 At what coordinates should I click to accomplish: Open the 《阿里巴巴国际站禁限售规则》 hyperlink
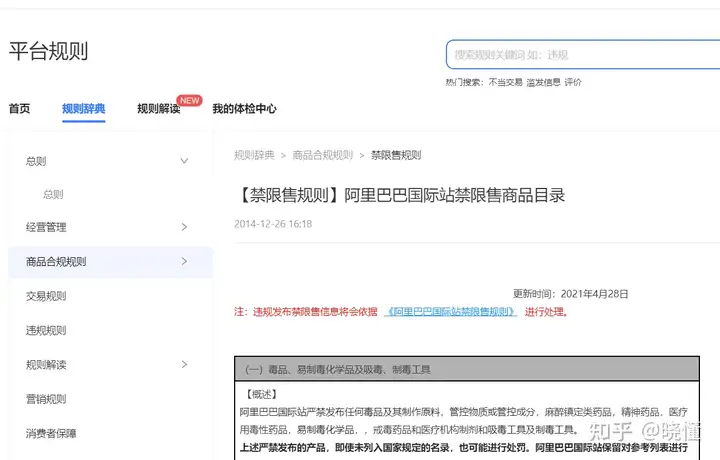450,312
